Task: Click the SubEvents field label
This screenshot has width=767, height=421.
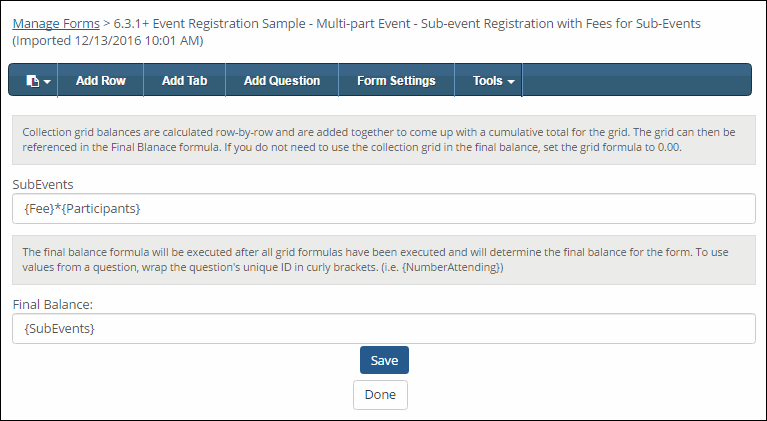Action: coord(43,184)
